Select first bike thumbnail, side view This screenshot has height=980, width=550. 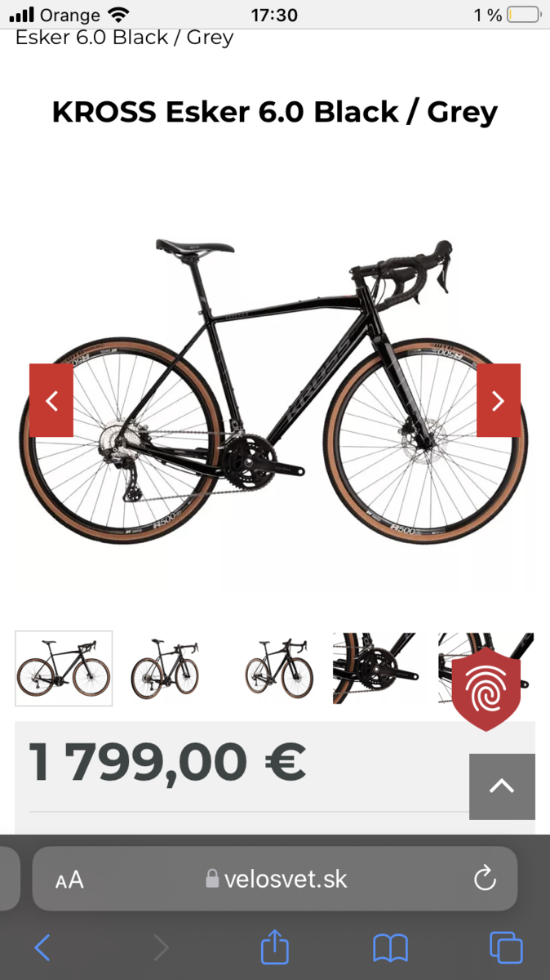pyautogui.click(x=64, y=668)
